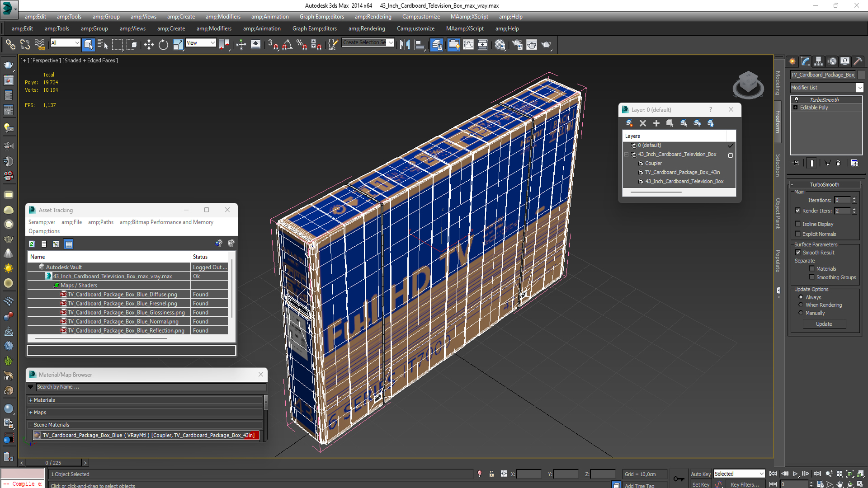Enable Separate by Materials checkbox

tap(811, 268)
